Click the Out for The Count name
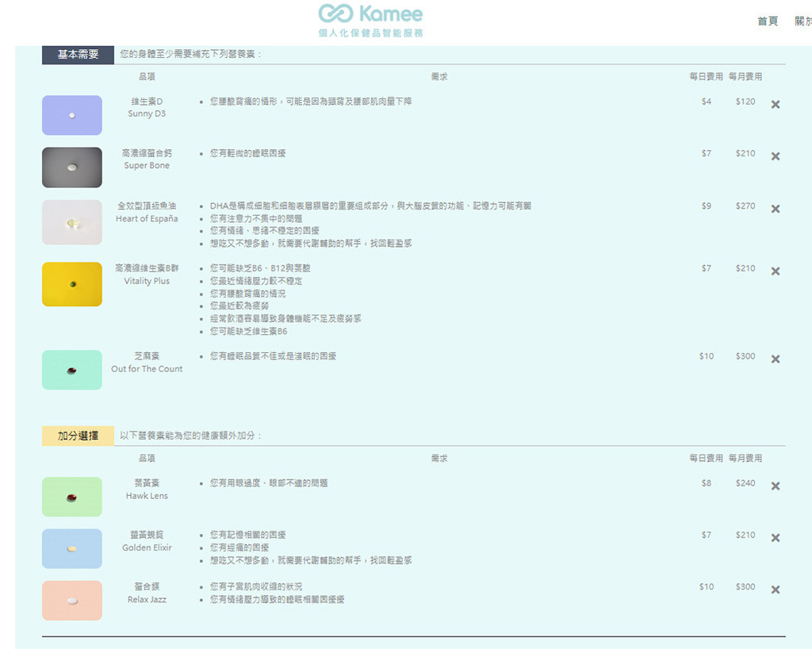The image size is (812, 649). 147,369
